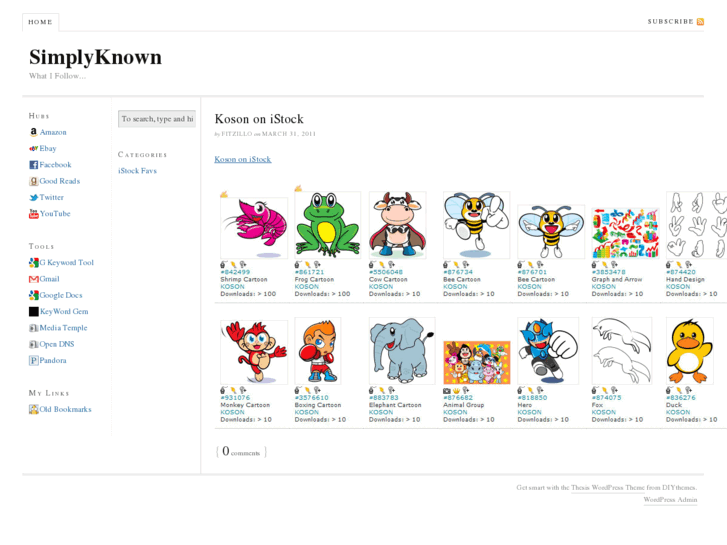This screenshot has height=545, width=727.
Task: Open the Shrimp Cartoon thumbnail
Action: (x=253, y=225)
